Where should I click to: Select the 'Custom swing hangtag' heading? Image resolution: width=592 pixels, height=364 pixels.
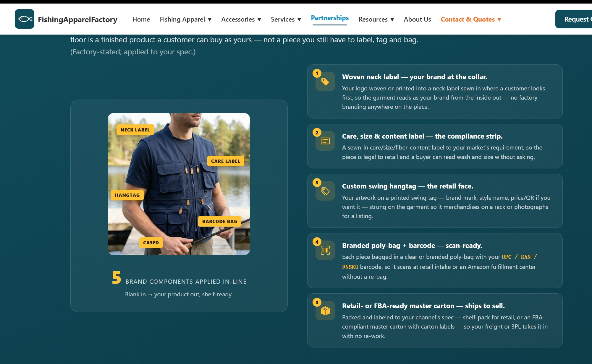point(407,186)
